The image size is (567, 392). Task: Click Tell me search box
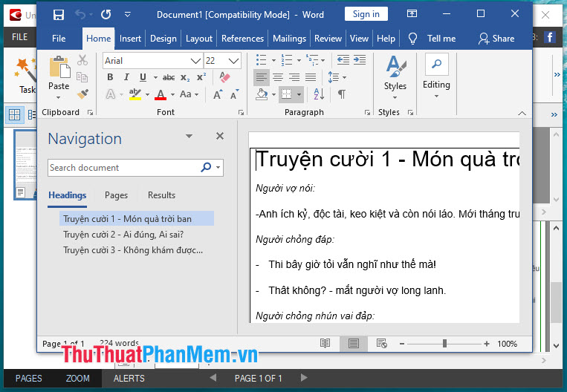(441, 39)
